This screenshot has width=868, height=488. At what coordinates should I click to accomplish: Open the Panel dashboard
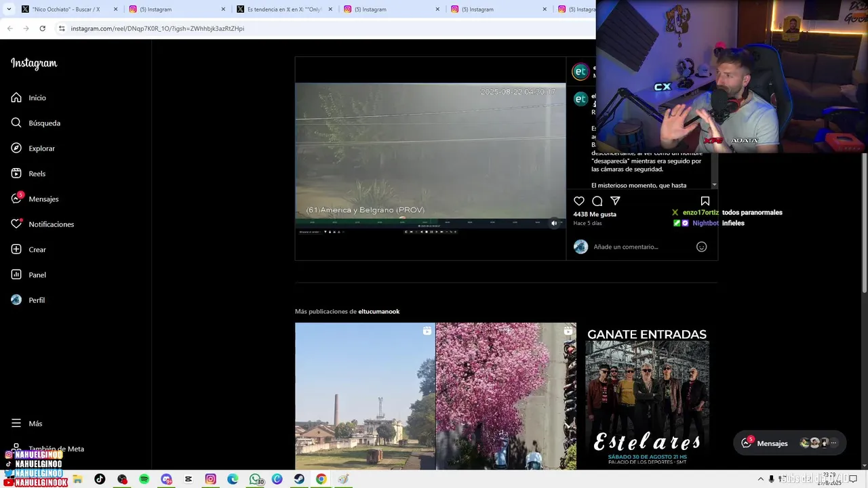(28, 274)
